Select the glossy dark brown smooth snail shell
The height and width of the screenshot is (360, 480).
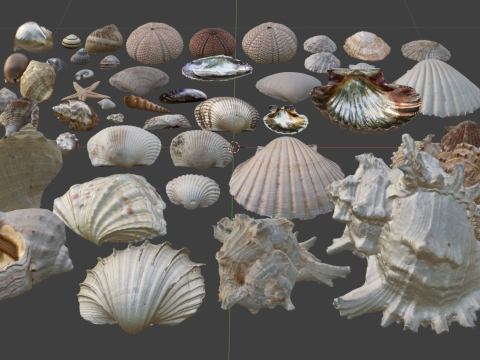tap(15, 68)
